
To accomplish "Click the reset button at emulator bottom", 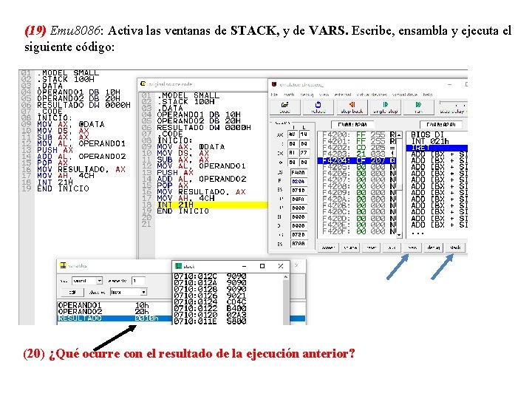I will [x=372, y=248].
